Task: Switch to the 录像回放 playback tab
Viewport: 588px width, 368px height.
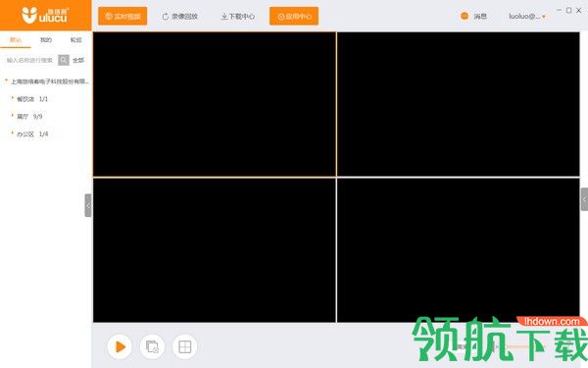Action: pos(180,17)
